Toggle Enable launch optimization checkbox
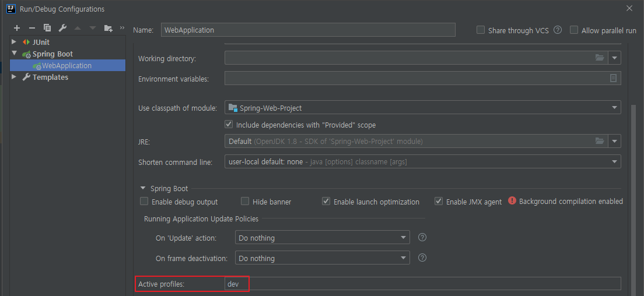 (x=326, y=201)
